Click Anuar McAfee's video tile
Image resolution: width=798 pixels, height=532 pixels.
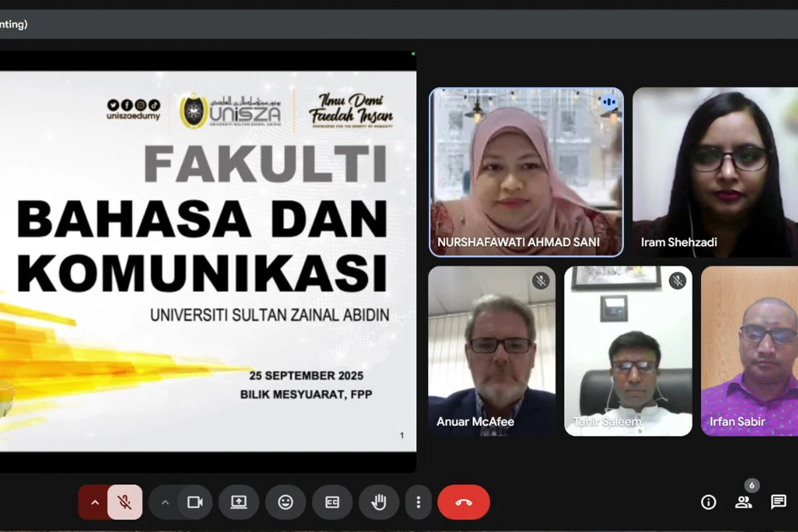491,351
